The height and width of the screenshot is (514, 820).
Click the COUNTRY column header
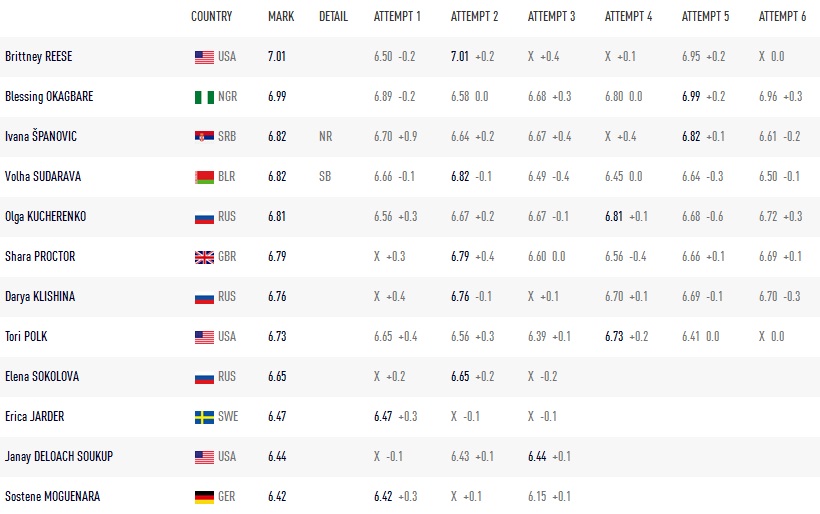point(211,17)
